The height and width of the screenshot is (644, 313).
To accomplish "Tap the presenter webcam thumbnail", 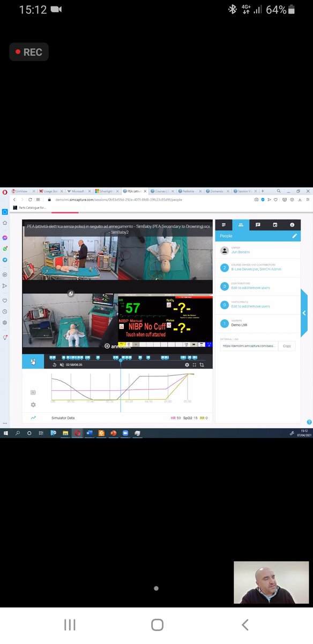I will (271, 582).
